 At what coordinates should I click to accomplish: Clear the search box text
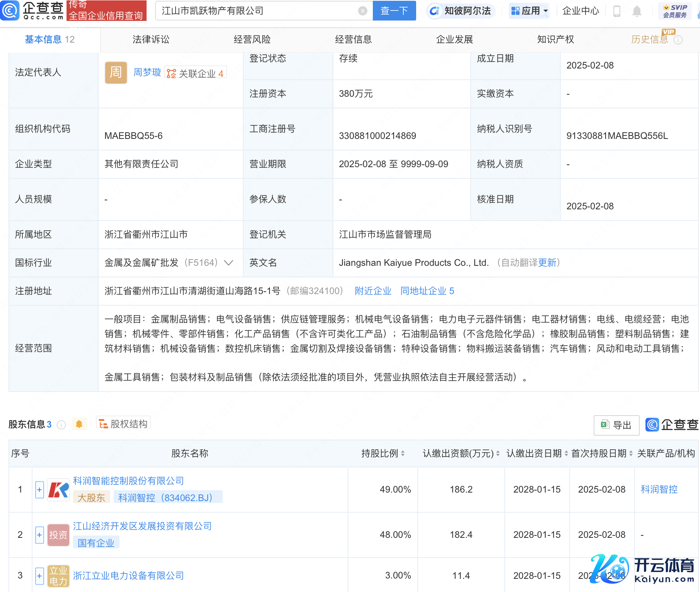click(x=362, y=11)
